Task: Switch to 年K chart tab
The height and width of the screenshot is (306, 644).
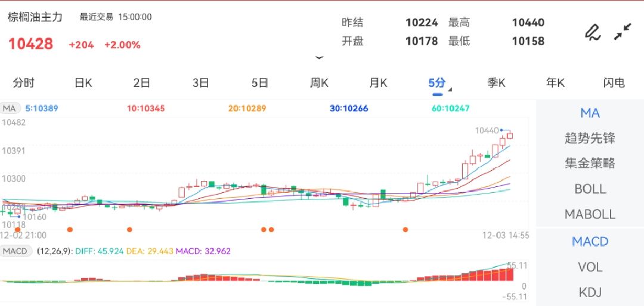Action: click(555, 83)
